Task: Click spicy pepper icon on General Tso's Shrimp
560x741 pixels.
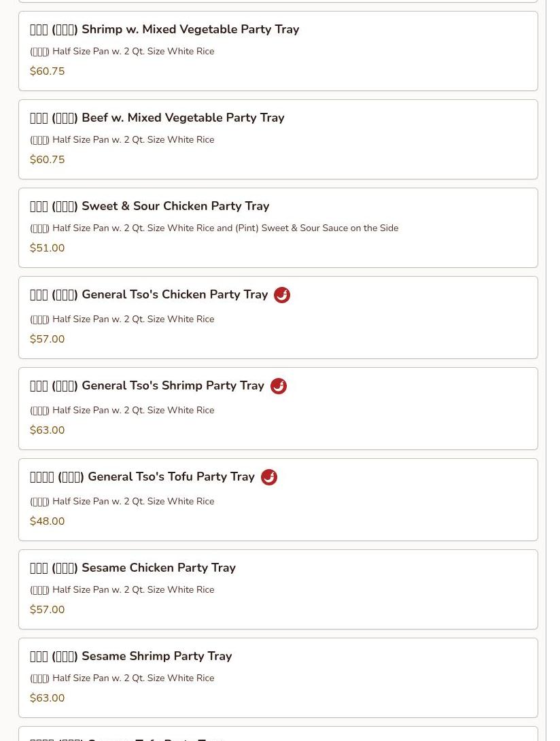Action: coord(279,386)
